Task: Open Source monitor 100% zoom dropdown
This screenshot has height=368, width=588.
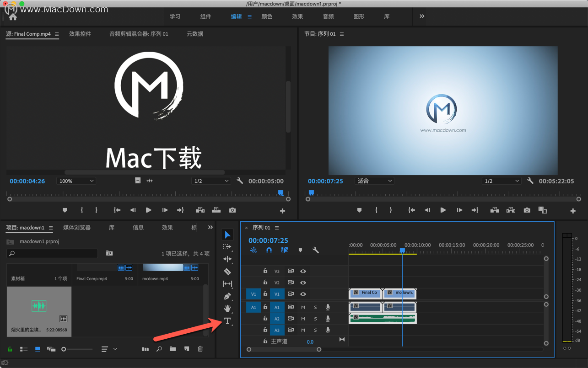Action: coord(76,181)
